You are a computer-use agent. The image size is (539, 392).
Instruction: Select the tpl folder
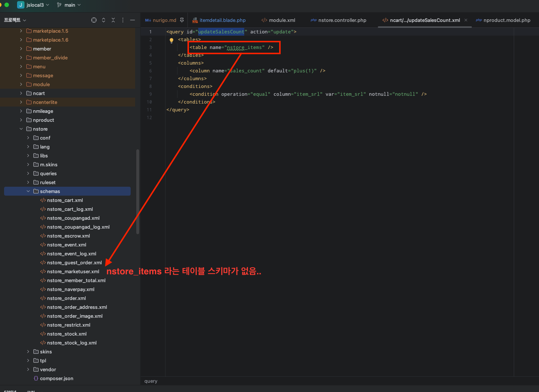[x=40, y=360]
